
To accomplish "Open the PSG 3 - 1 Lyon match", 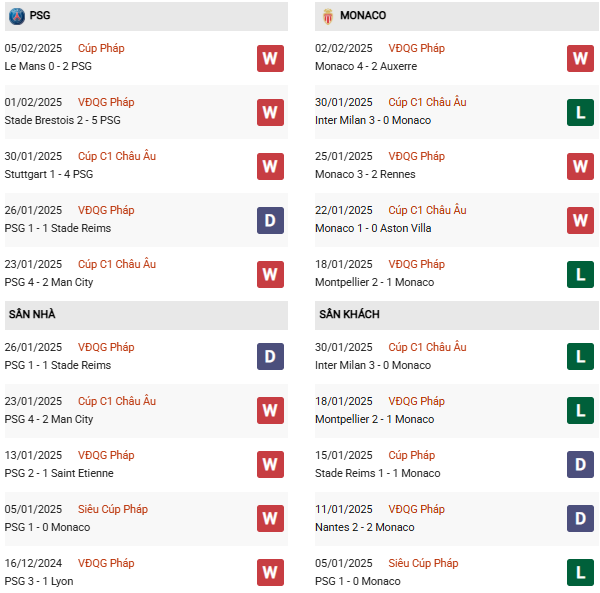I will tap(39, 581).
